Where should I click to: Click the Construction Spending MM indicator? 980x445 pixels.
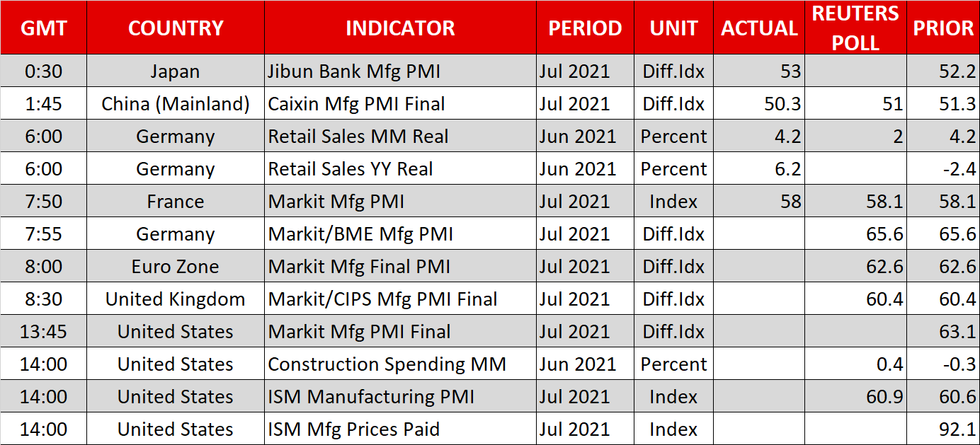click(387, 364)
